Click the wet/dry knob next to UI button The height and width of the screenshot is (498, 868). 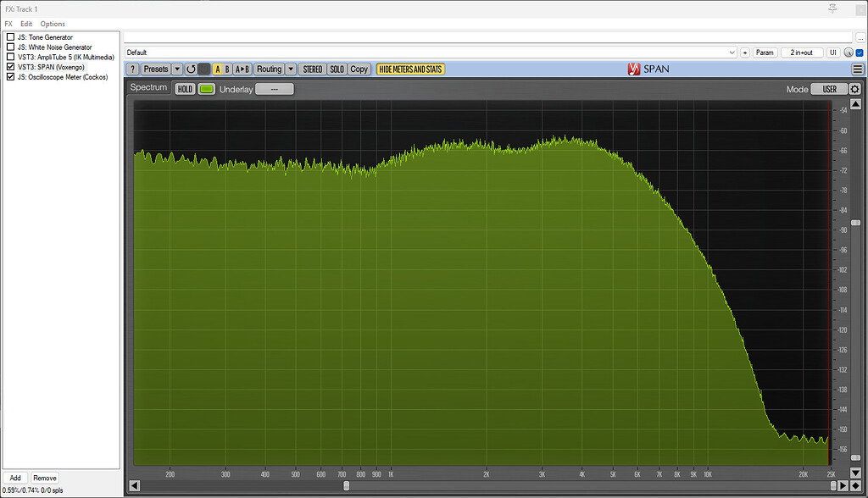pos(847,52)
